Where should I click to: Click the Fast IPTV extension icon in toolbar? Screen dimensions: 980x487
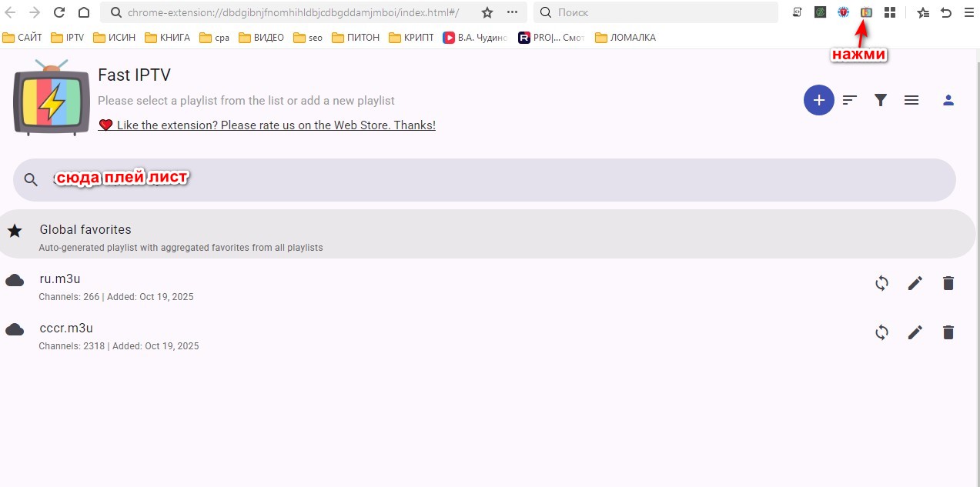coord(866,12)
